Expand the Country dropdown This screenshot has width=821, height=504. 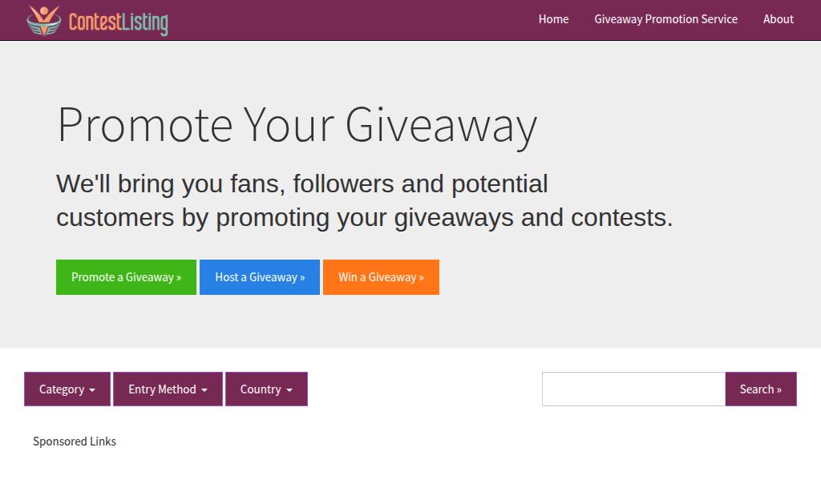click(266, 389)
